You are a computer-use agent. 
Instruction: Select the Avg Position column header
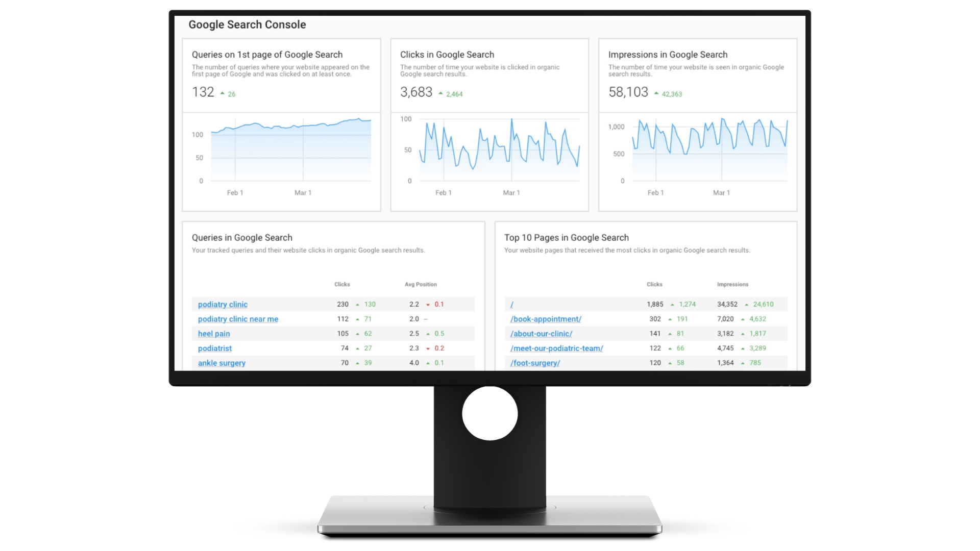(421, 284)
